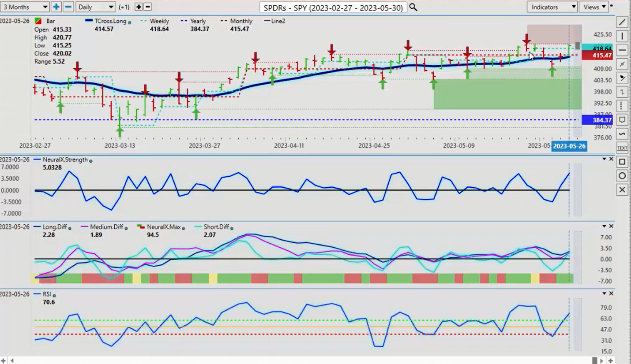Click the NeuralX.Strength settings dot
The width and height of the screenshot is (631, 364).
(91, 161)
